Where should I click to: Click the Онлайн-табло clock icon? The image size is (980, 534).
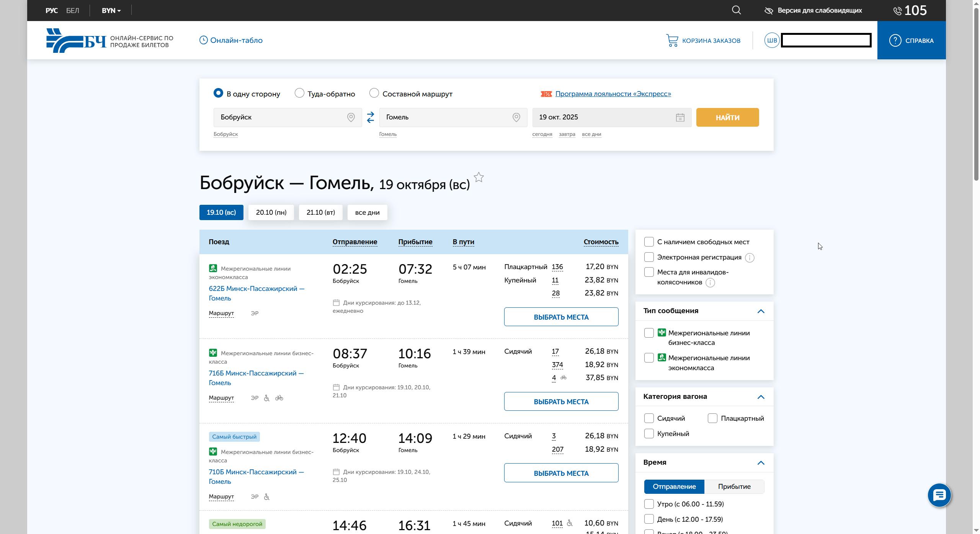pos(203,40)
